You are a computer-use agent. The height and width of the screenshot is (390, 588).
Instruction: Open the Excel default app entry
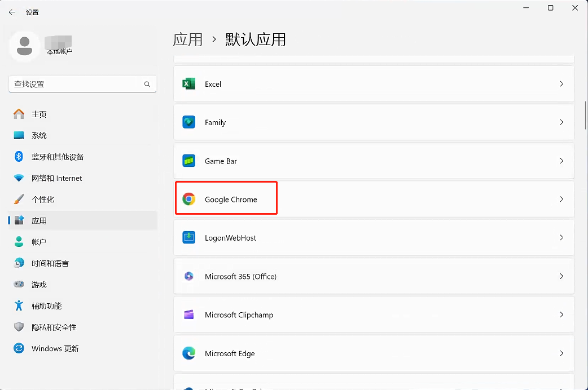tap(374, 84)
